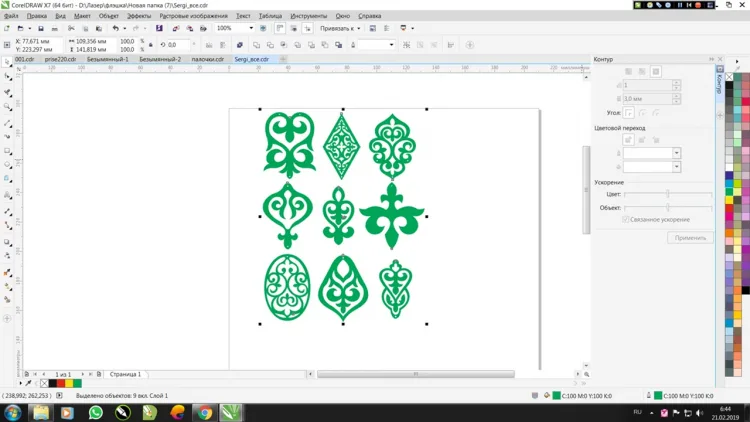Select the Polygon tool

tap(7, 178)
